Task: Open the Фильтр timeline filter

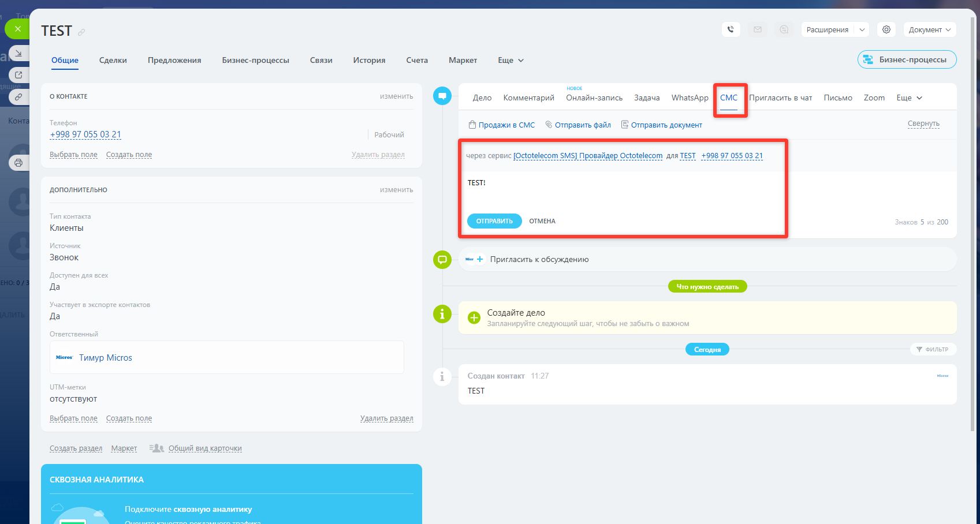Action: coord(933,349)
